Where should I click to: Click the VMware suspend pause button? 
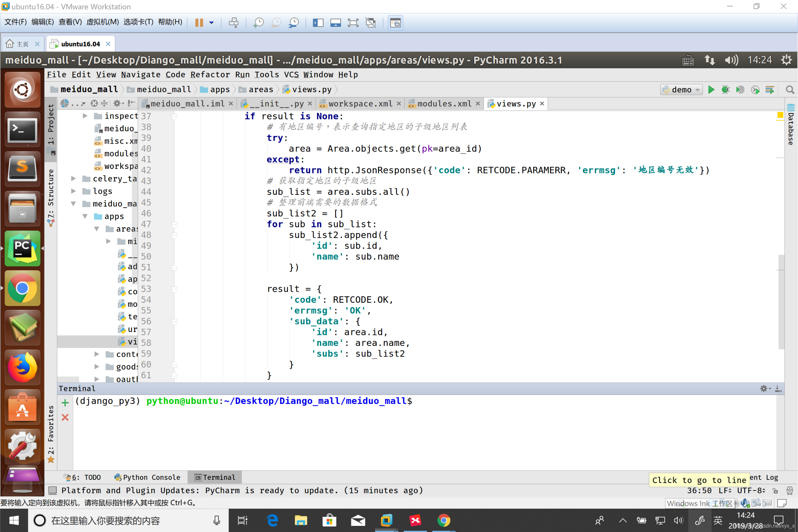(x=199, y=23)
